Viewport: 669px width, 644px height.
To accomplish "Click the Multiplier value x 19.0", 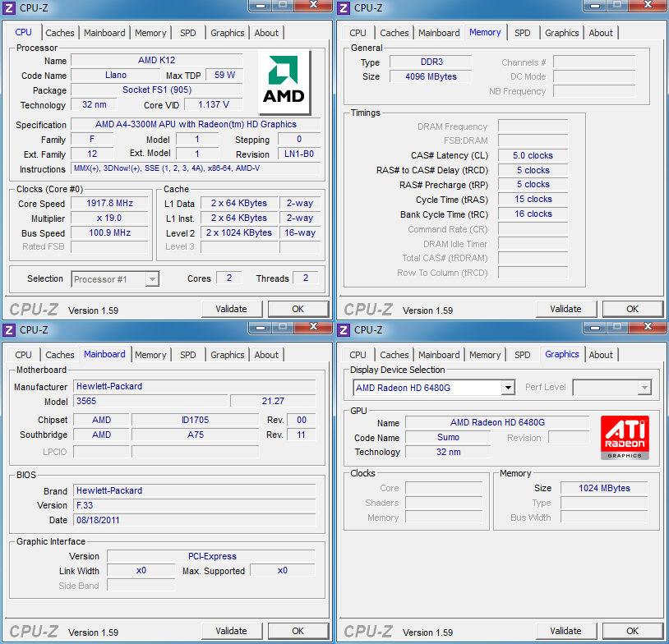I will coord(109,218).
